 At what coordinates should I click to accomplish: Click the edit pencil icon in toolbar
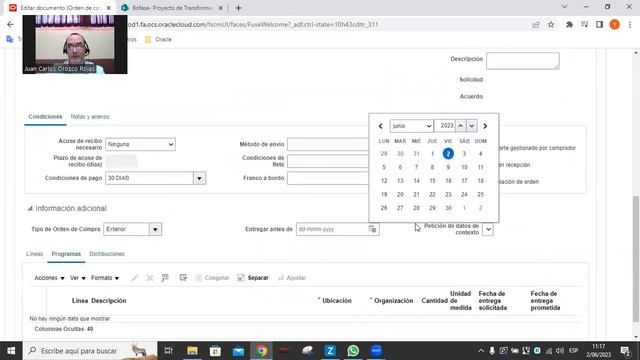point(135,278)
